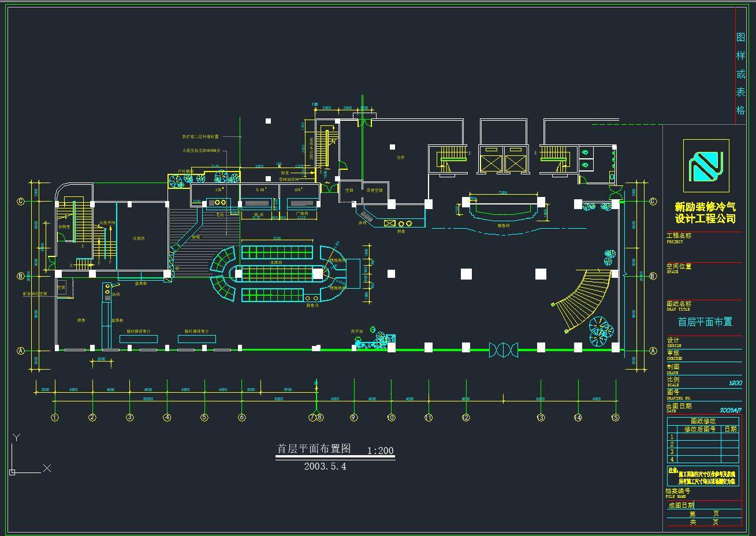Click the grid bubble labeled 15
This screenshot has height=536, width=756.
615,418
